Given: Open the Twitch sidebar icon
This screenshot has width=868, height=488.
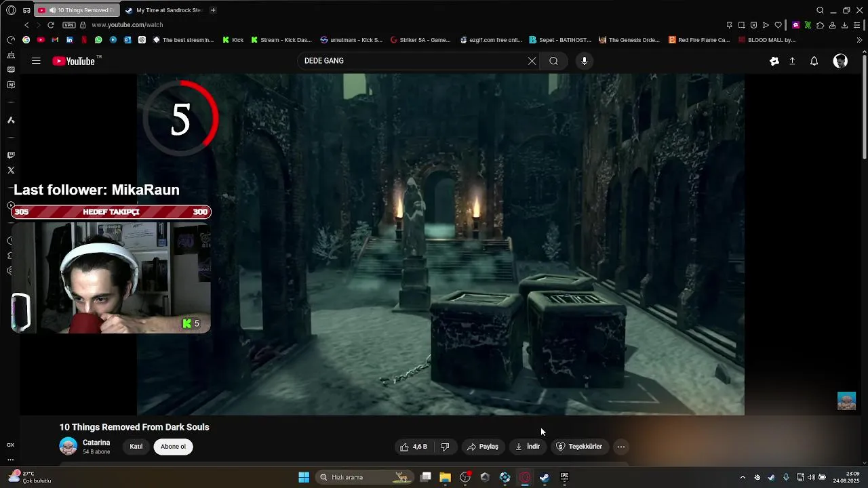Looking at the screenshot, I should 11,155.
